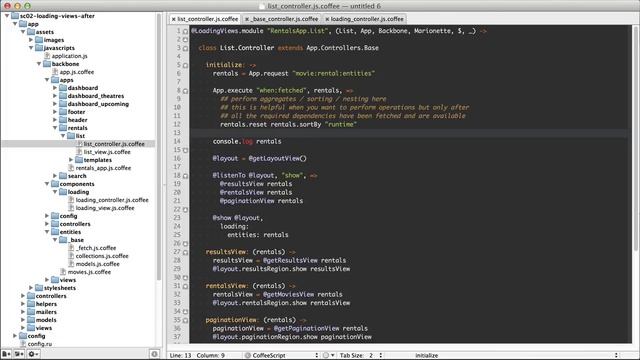Screen dimensions: 640x360
Task: Open the gear action menu in drawer footer
Action: (x=33, y=354)
